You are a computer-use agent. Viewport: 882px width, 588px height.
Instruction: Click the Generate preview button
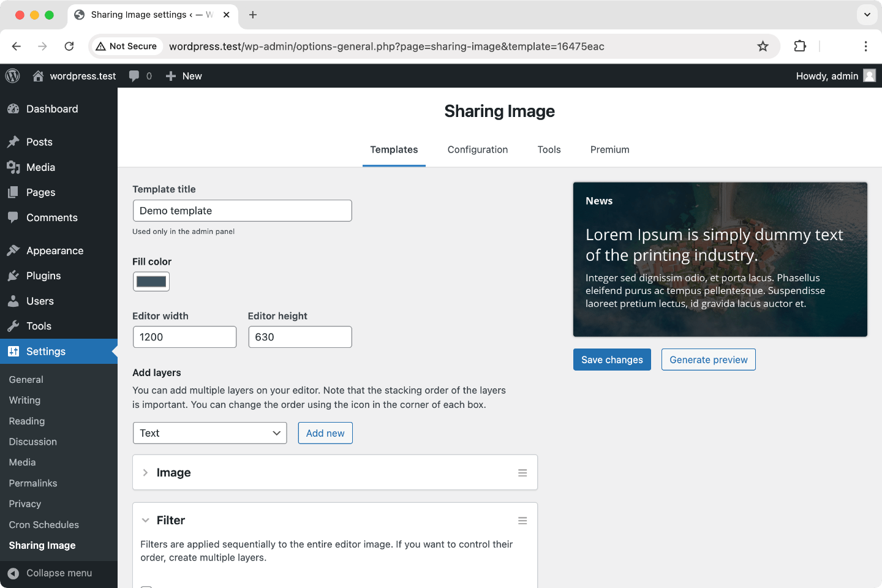[708, 360]
